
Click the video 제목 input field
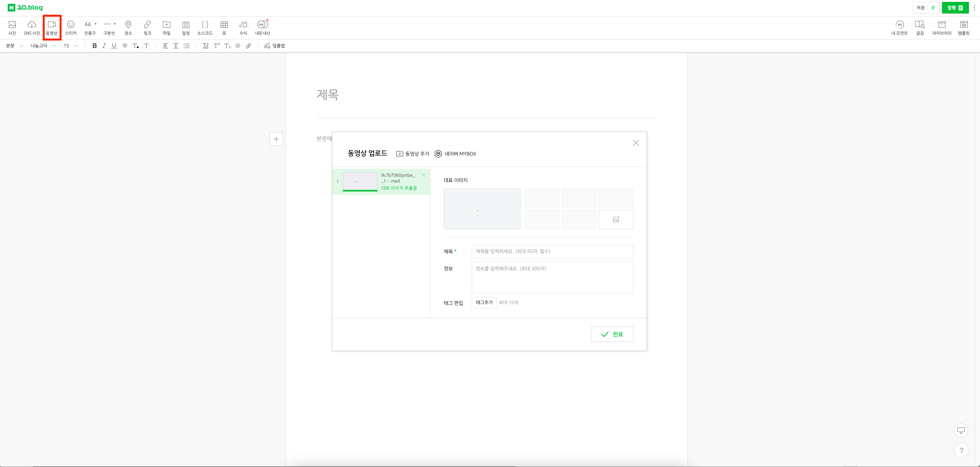click(x=552, y=251)
